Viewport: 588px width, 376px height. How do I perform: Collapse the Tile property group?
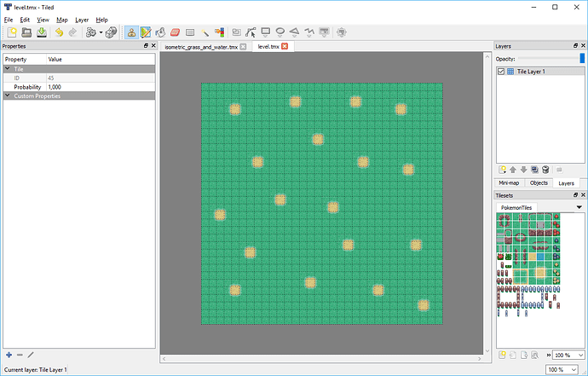coord(7,69)
